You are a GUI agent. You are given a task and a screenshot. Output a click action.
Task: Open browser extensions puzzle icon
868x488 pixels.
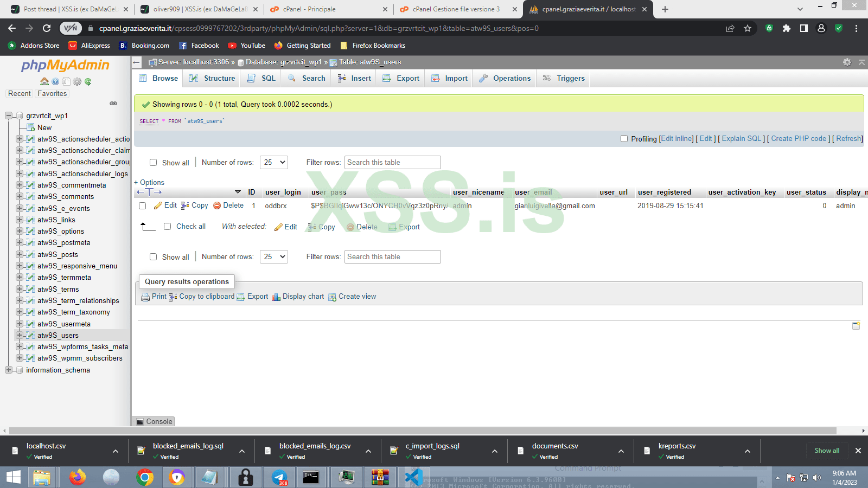pyautogui.click(x=786, y=28)
